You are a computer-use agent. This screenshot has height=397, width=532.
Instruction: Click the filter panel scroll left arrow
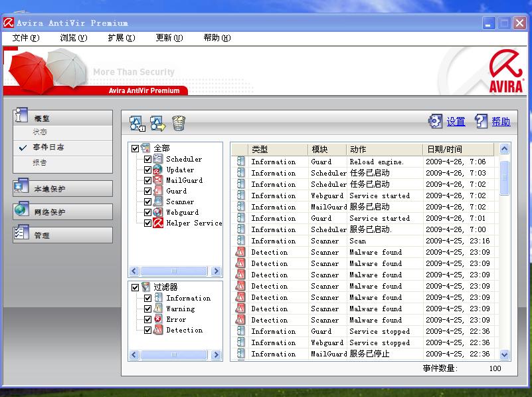[x=134, y=355]
